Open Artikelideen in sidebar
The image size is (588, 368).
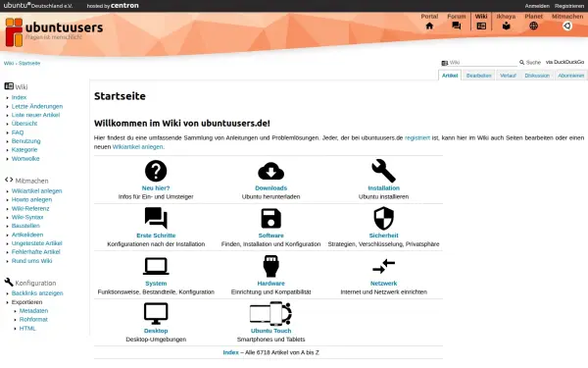(x=27, y=236)
